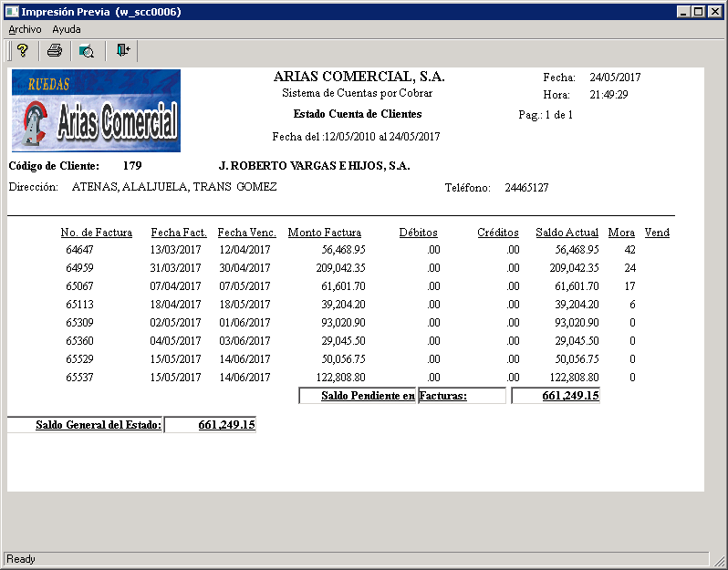Screen dimensions: 728x570
Task: Select invoice number 64959
Action: tap(79, 268)
